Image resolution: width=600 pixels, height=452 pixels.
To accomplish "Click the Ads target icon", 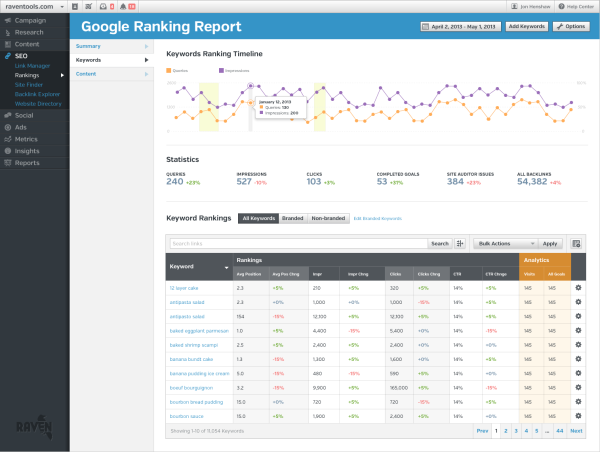I will pos(8,127).
